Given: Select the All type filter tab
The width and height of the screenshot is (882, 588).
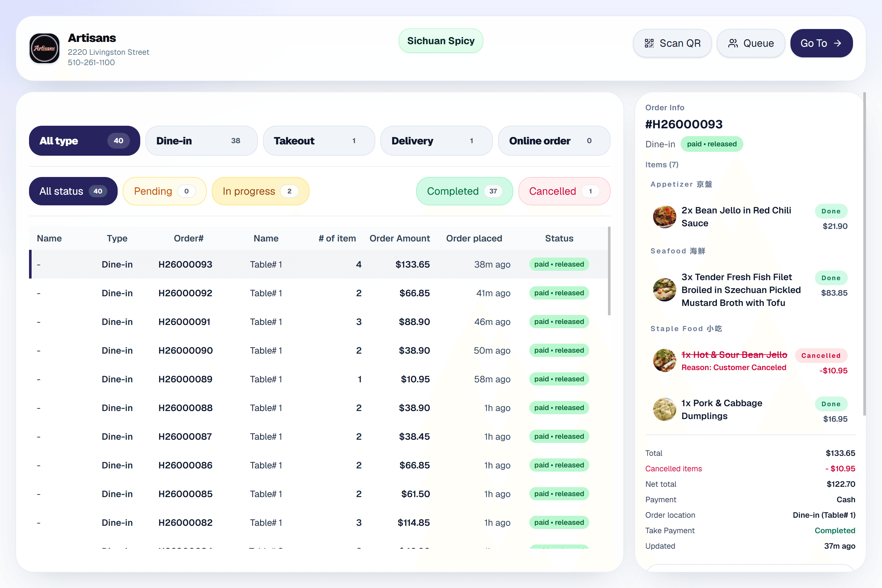Looking at the screenshot, I should [84, 141].
